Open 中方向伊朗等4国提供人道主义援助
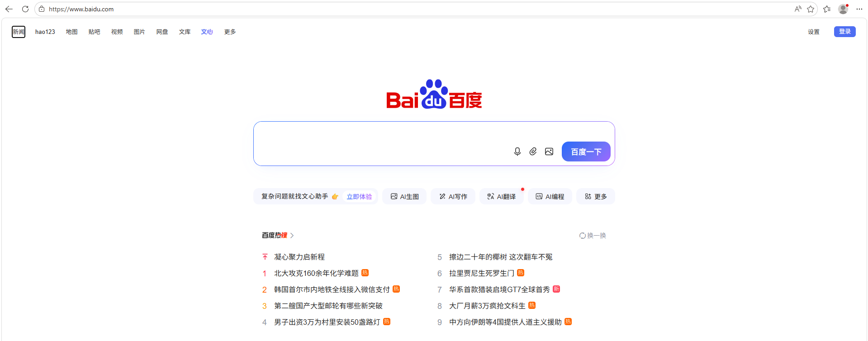The image size is (868, 341). click(x=505, y=322)
